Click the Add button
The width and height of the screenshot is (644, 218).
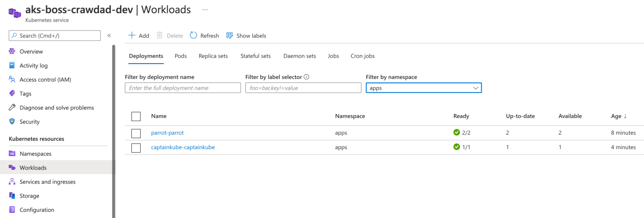click(x=139, y=36)
